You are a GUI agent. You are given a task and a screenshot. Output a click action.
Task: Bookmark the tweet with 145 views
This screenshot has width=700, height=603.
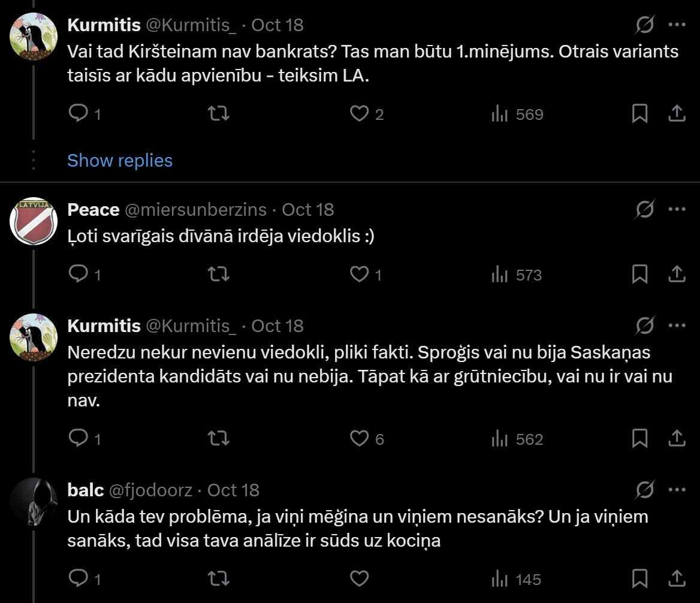tap(639, 579)
